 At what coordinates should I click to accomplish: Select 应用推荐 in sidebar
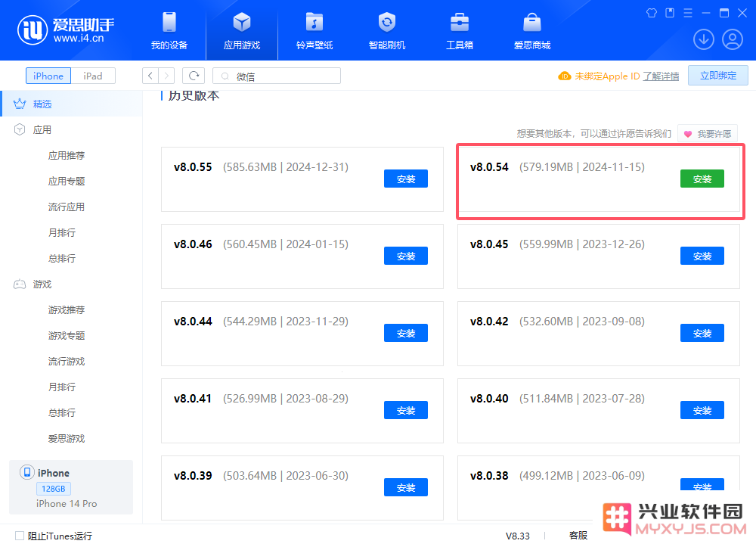click(67, 155)
